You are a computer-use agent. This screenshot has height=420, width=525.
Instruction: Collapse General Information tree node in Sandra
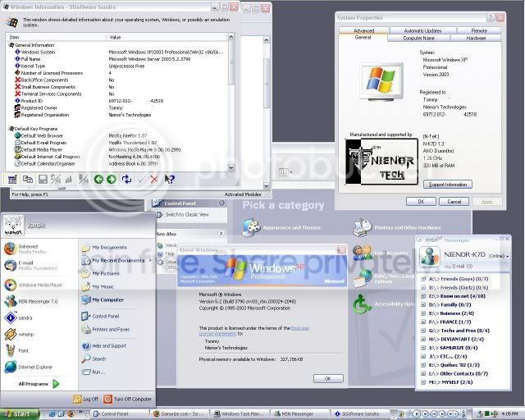coord(11,45)
